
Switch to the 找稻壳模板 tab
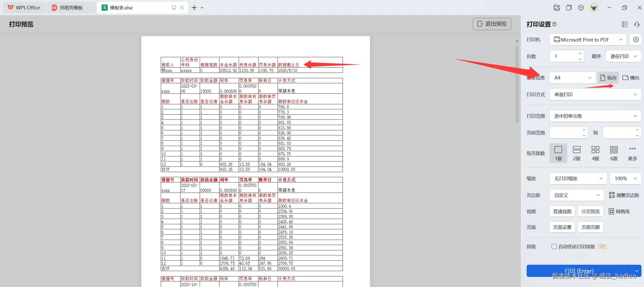pyautogui.click(x=71, y=8)
